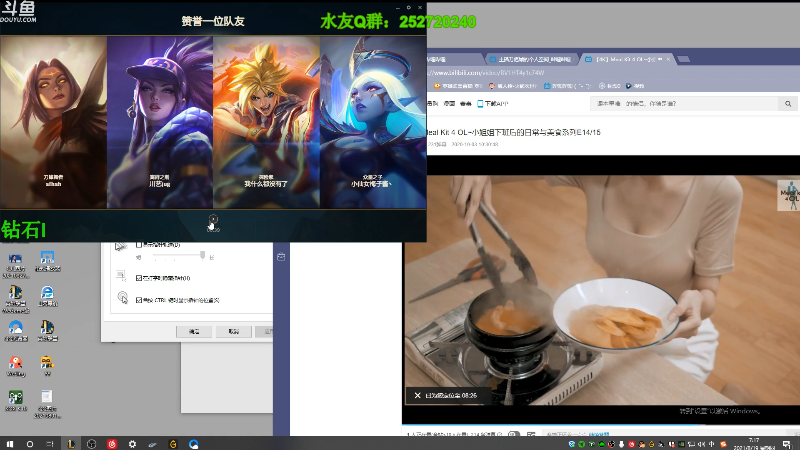Open the last bookmark with play icon

[x=635, y=86]
